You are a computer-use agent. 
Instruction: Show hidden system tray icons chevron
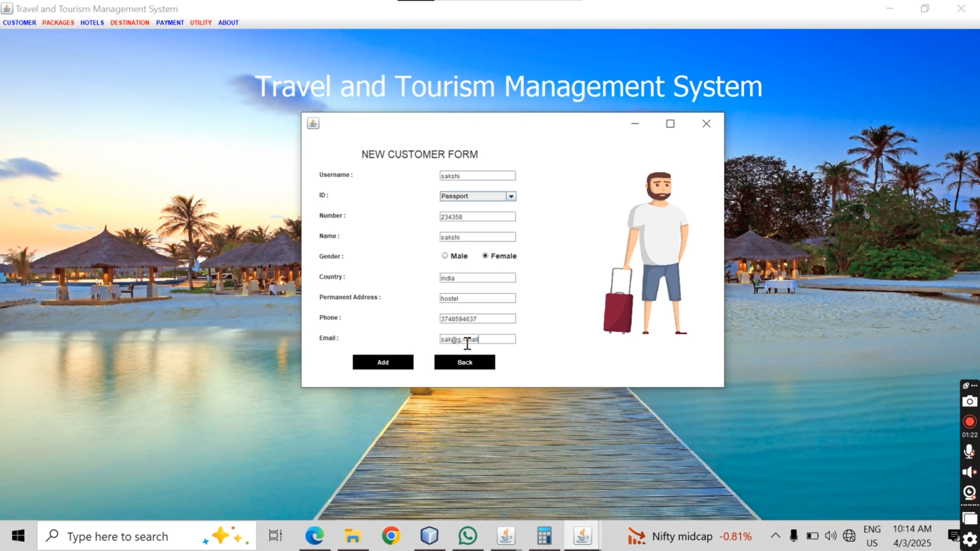(x=775, y=536)
